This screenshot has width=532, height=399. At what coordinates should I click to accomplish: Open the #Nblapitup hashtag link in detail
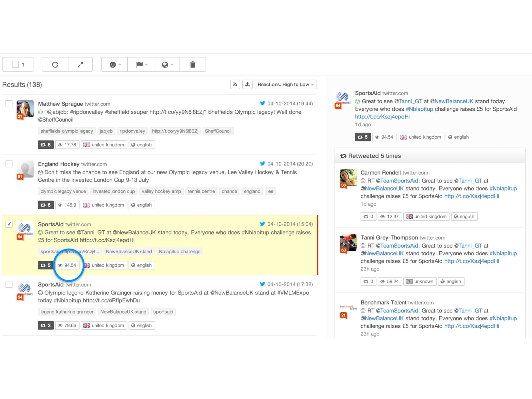419,109
